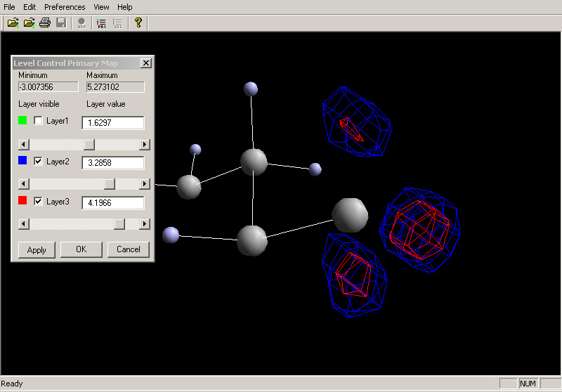Click the blue Layer2 color swatch
The height and width of the screenshot is (392, 562).
[x=22, y=160]
